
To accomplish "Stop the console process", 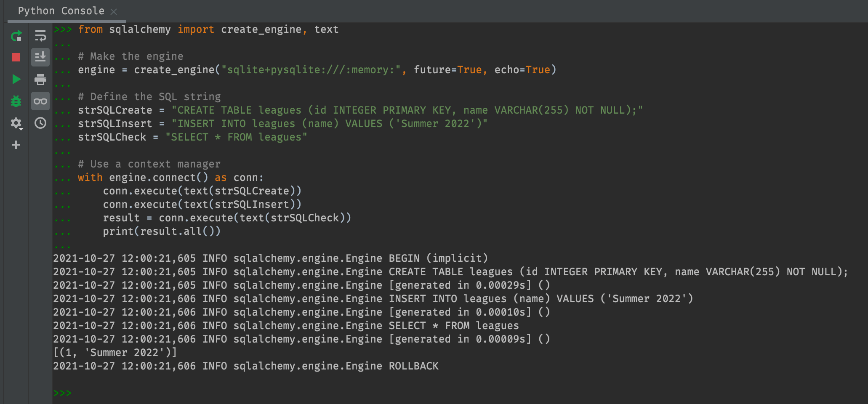I will pyautogui.click(x=16, y=58).
